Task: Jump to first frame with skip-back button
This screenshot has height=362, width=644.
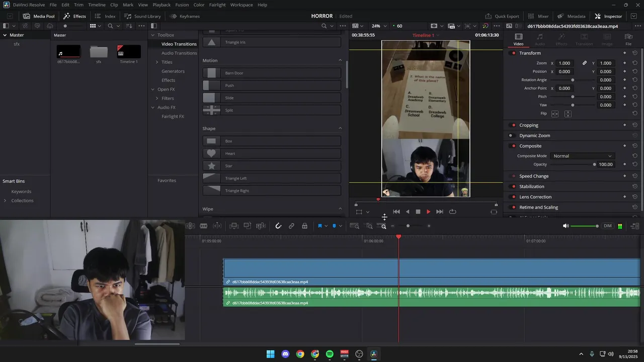Action: [396, 212]
